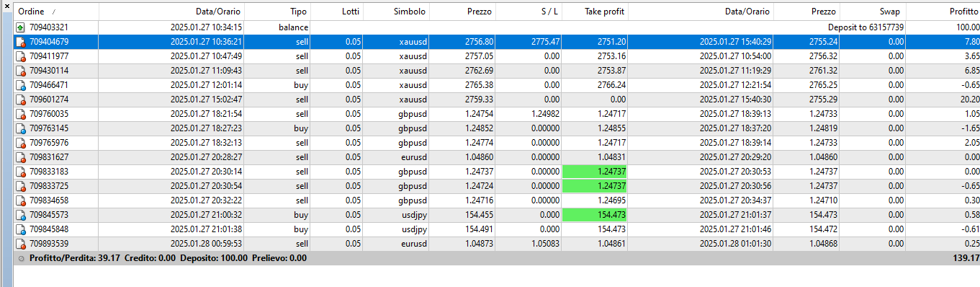Sort by Data/Orario header after Take profit
980x287 pixels.
(701, 12)
